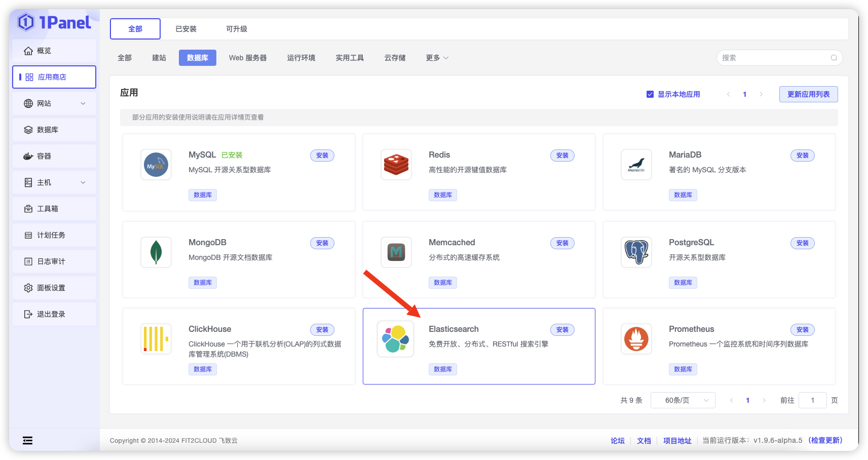Install PostgreSQL with 安装 button
The height and width of the screenshot is (460, 868).
click(803, 243)
